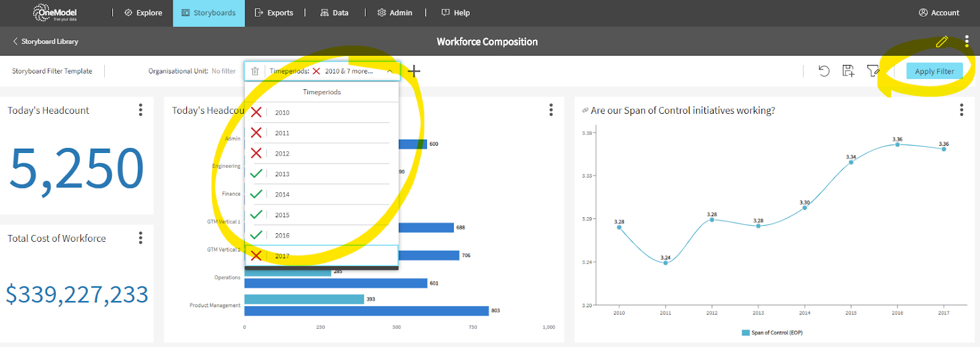Open the Explore menu
Viewport: 980px width, 347px height.
click(143, 13)
